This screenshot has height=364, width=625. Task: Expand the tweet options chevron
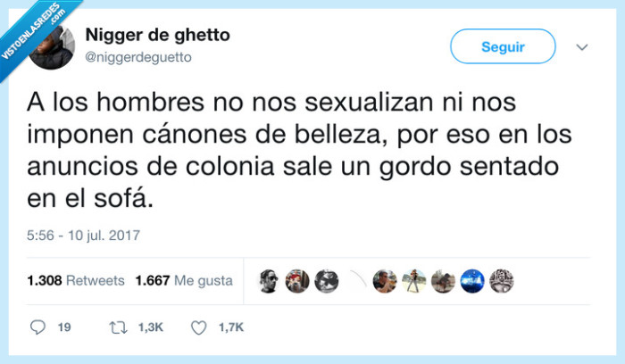pos(582,47)
